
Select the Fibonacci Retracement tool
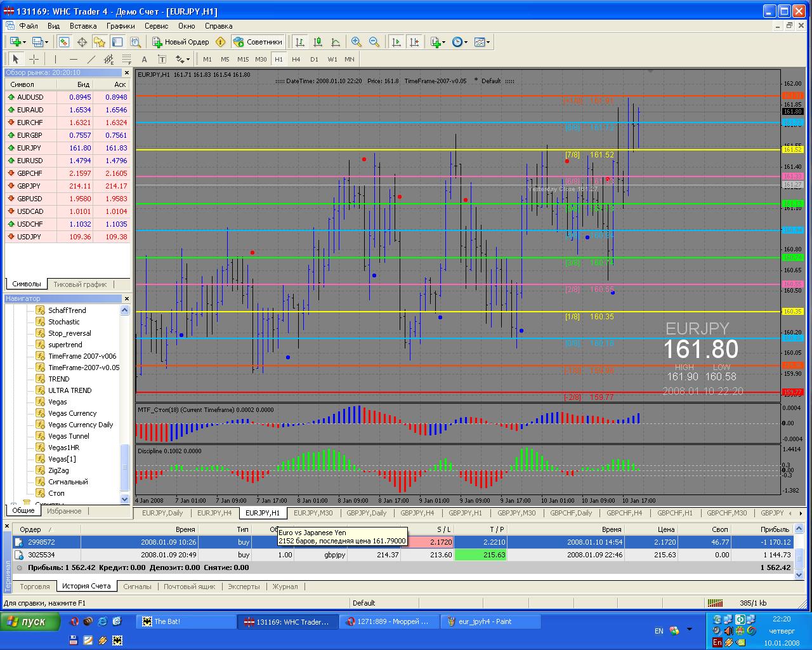point(126,59)
